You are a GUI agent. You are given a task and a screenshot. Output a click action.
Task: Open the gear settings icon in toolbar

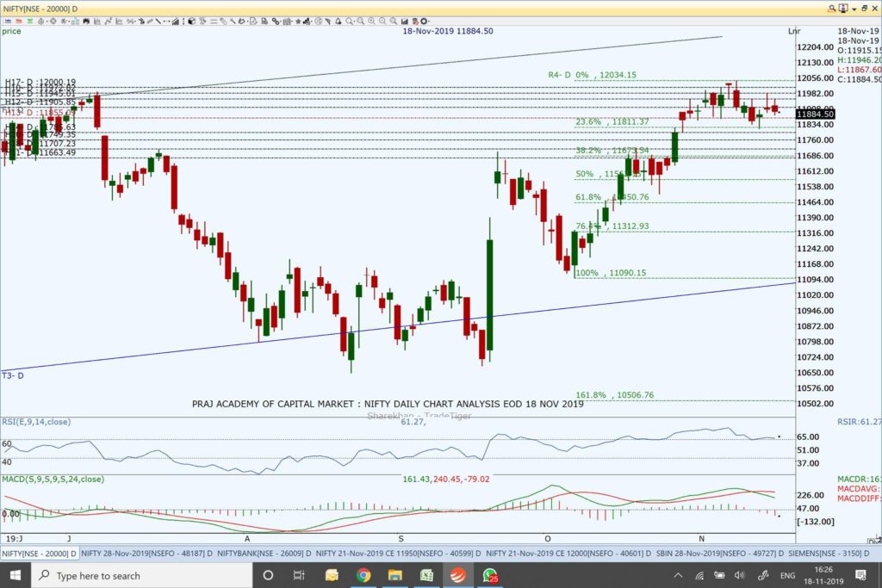click(424, 22)
